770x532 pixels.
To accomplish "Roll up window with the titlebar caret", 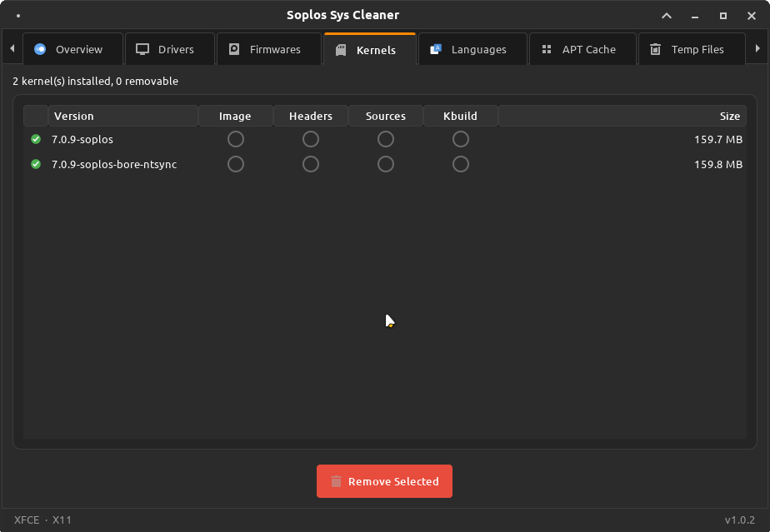I will click(x=667, y=16).
